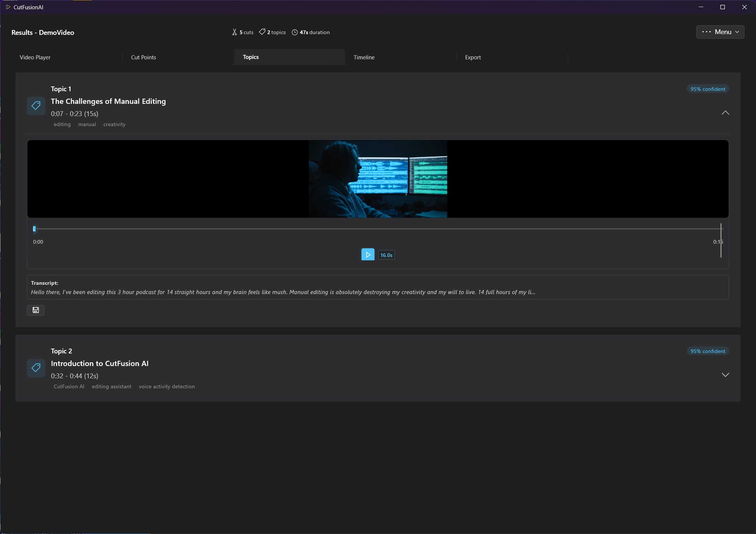This screenshot has width=756, height=534.
Task: Expand Topic 2 with the down chevron
Action: [725, 375]
